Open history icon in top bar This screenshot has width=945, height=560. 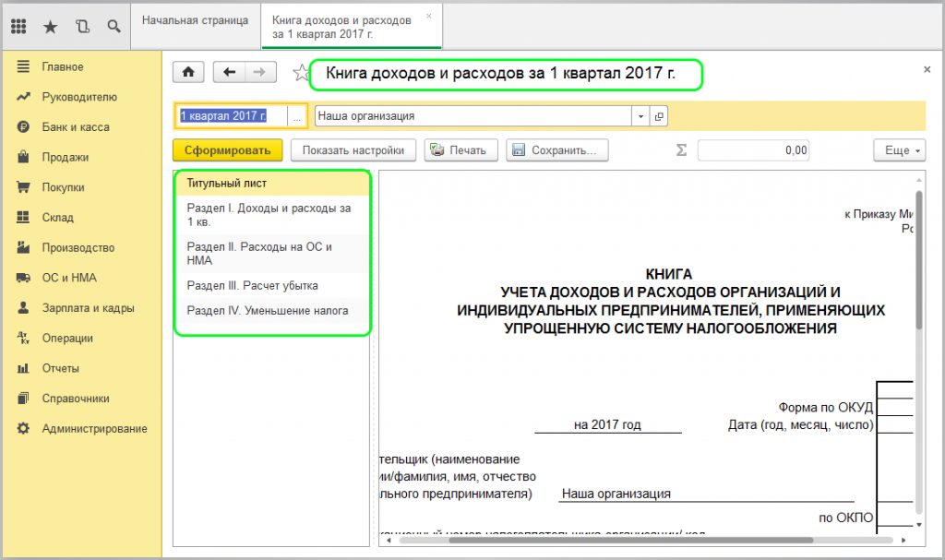82,27
